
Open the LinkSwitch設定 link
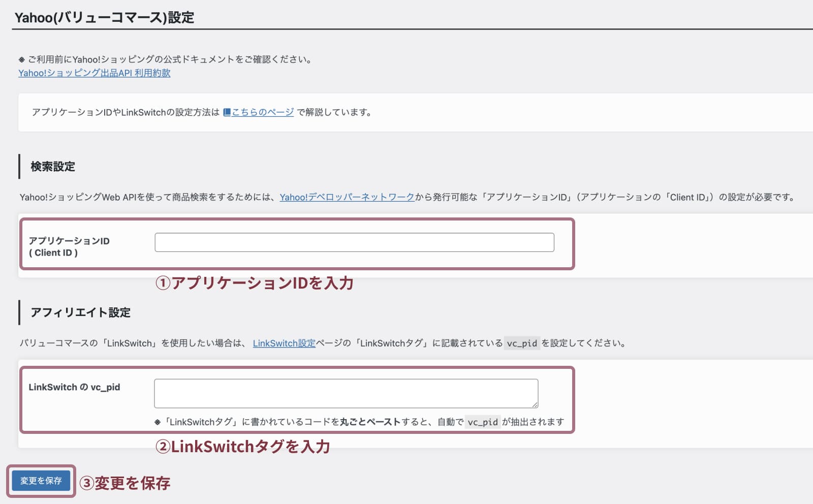tap(284, 343)
